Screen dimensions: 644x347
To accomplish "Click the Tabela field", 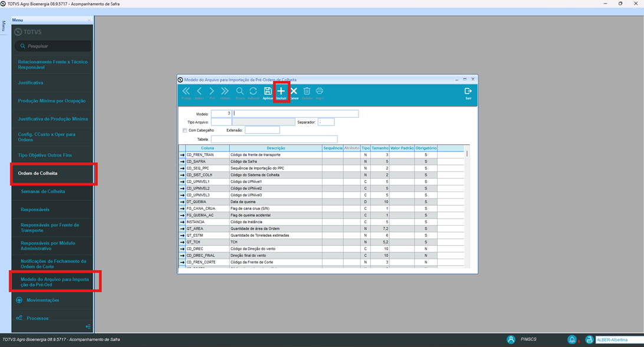I will click(x=274, y=140).
